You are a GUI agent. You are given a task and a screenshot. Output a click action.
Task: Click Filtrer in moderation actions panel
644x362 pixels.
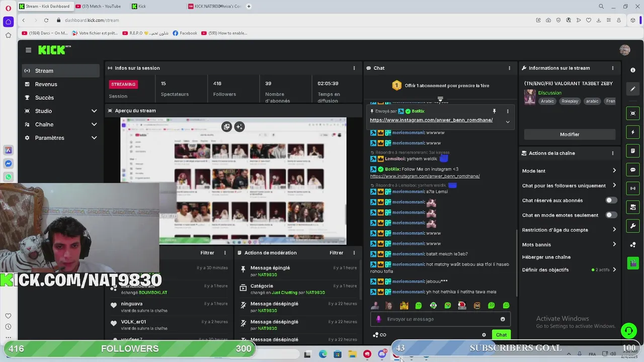click(336, 253)
